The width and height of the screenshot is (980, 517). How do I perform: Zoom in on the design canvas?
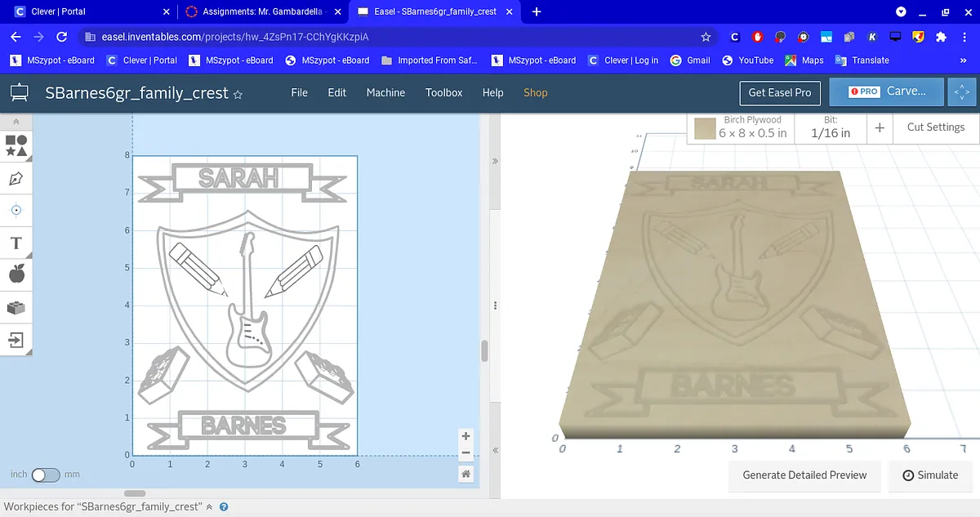coord(465,436)
